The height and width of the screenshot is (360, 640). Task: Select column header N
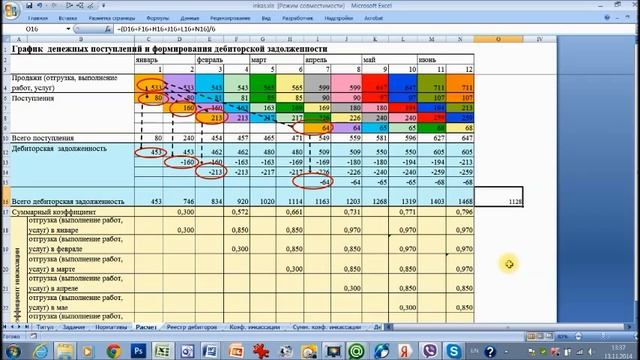tap(460, 39)
